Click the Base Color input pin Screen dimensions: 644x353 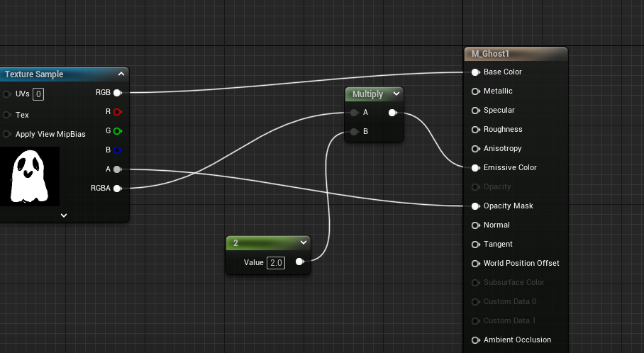click(x=475, y=72)
